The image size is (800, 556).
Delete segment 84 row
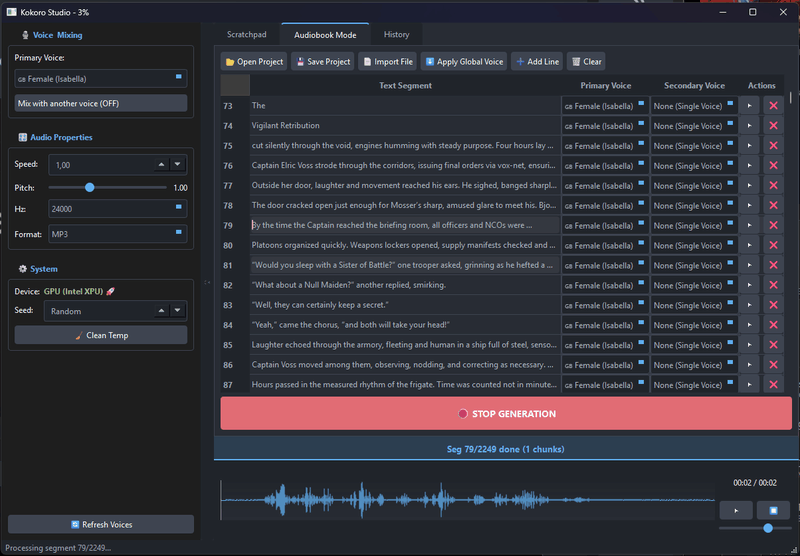(x=773, y=324)
